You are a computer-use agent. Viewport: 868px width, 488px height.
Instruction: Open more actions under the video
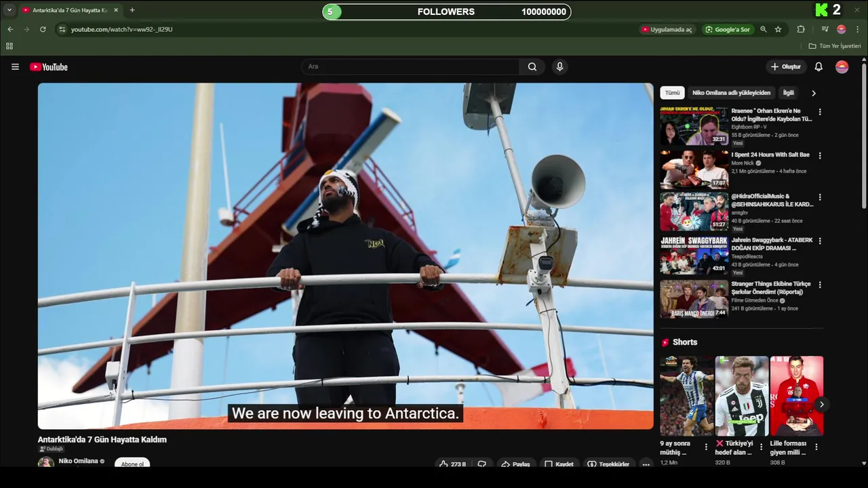click(x=646, y=464)
